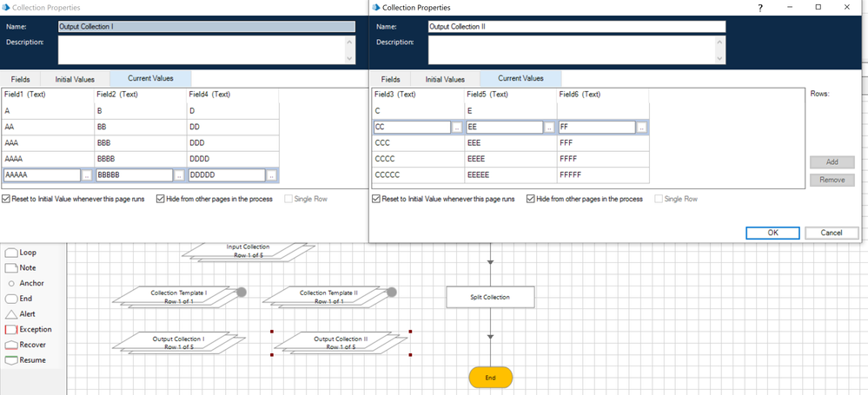The width and height of the screenshot is (868, 395).
Task: Open Initial Values tab in Output Collection I
Action: tap(76, 79)
